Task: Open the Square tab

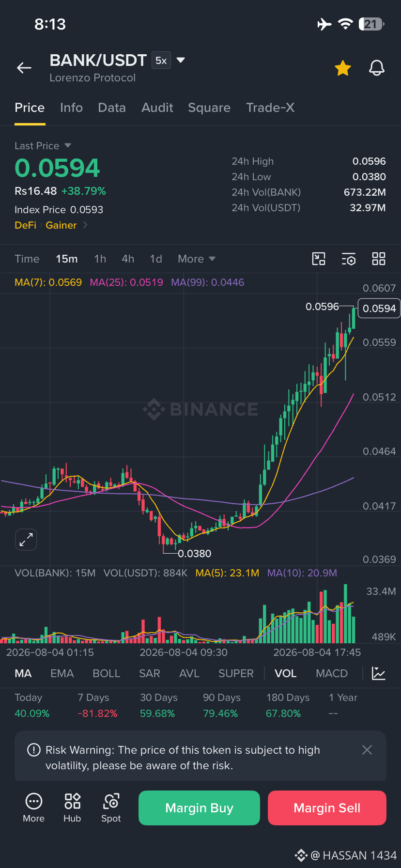Action: point(209,108)
